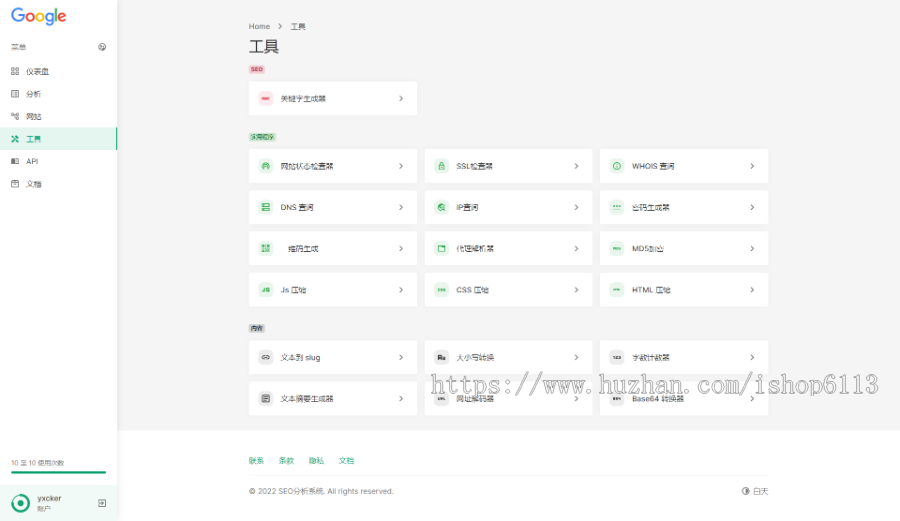
Task: Click the red SEO category label
Action: click(257, 69)
